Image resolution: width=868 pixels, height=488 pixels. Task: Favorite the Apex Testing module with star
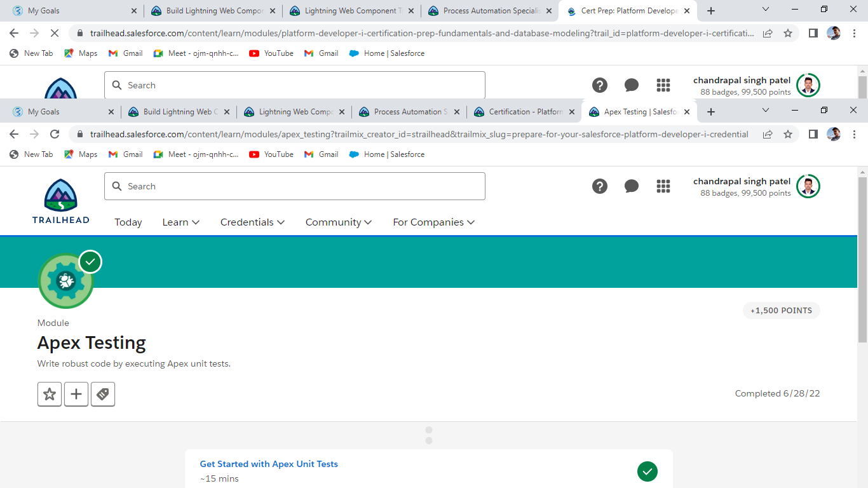pos(50,394)
